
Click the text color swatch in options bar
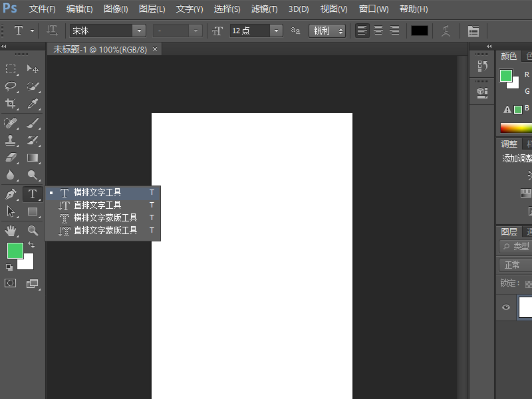[x=420, y=31]
